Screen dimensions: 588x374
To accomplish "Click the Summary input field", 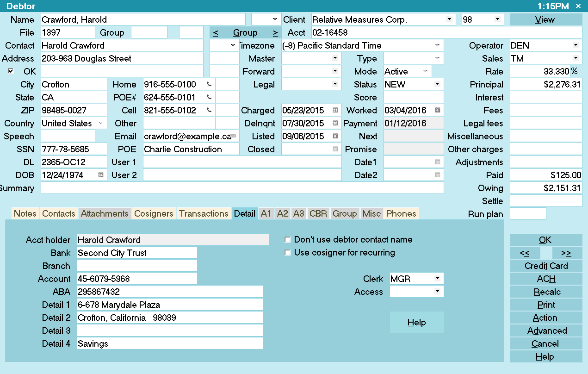I will coord(242,188).
